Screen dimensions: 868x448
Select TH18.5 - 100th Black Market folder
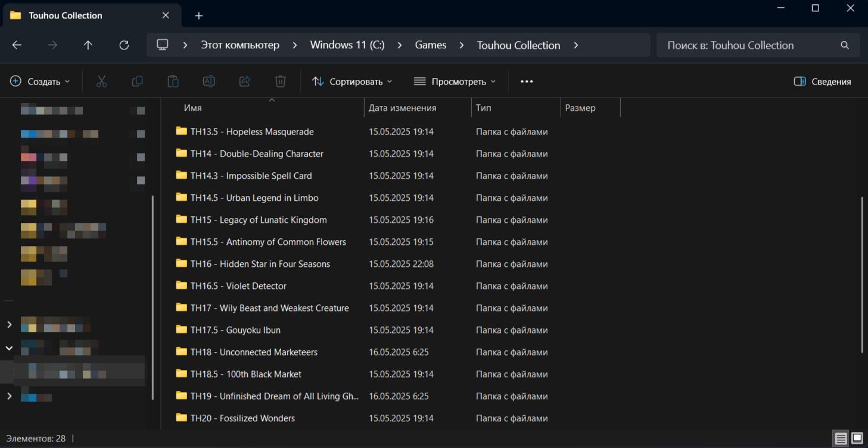(246, 374)
